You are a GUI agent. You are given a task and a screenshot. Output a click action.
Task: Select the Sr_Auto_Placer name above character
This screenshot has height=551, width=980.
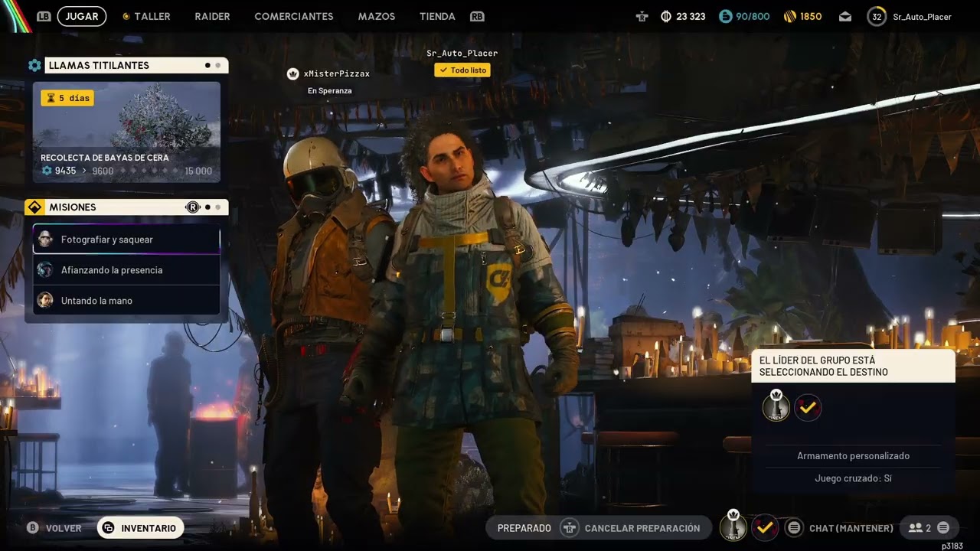pyautogui.click(x=462, y=54)
